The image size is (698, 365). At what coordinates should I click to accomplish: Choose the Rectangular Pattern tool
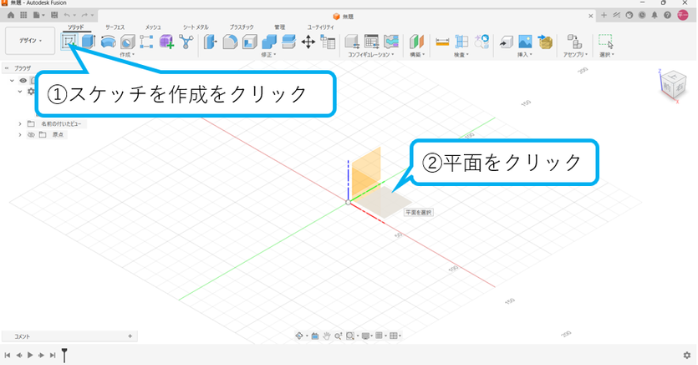pos(146,42)
